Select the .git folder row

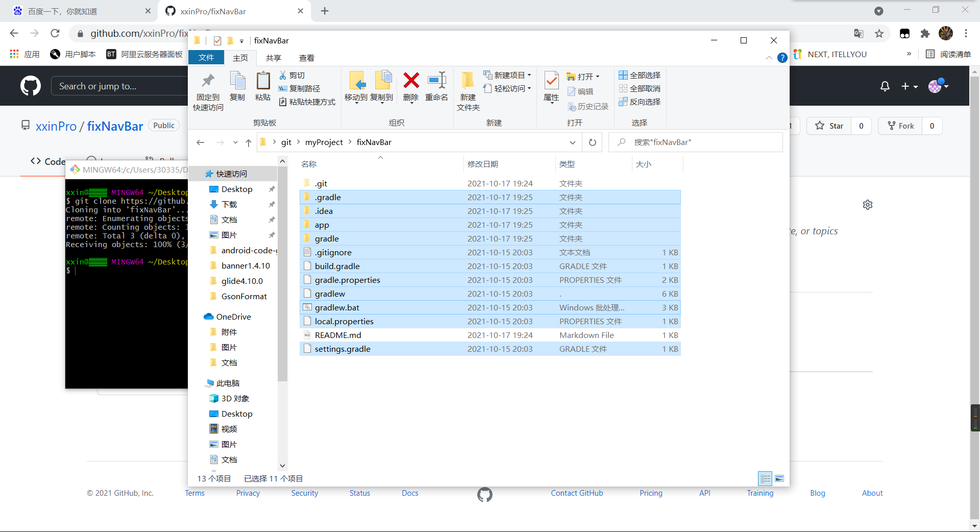490,183
